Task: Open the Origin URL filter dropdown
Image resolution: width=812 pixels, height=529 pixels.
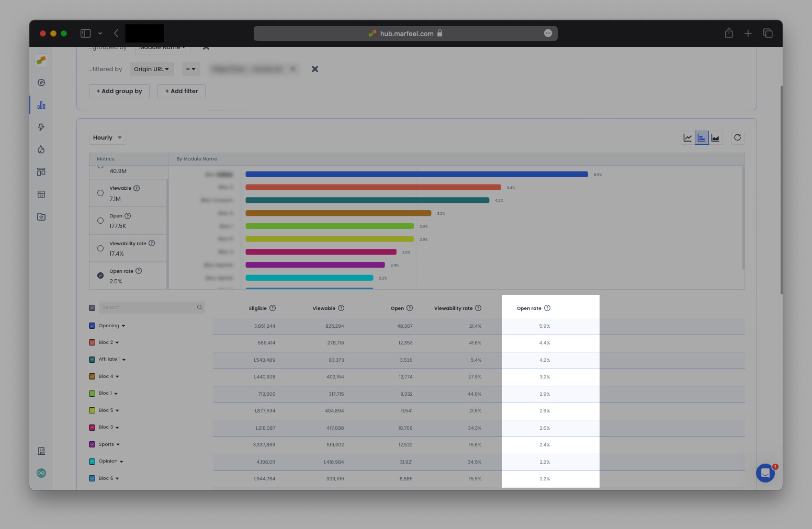Action: tap(152, 69)
